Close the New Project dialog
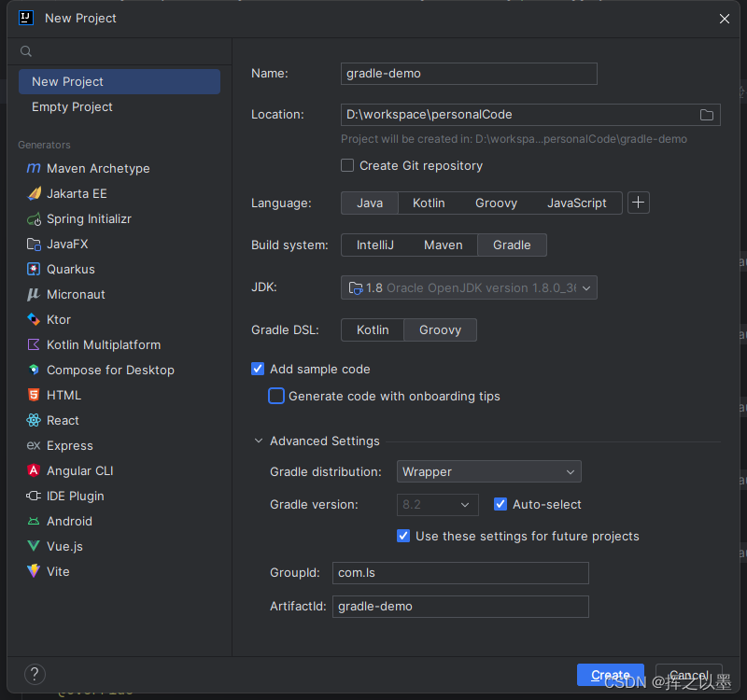This screenshot has height=700, width=747. point(725,19)
